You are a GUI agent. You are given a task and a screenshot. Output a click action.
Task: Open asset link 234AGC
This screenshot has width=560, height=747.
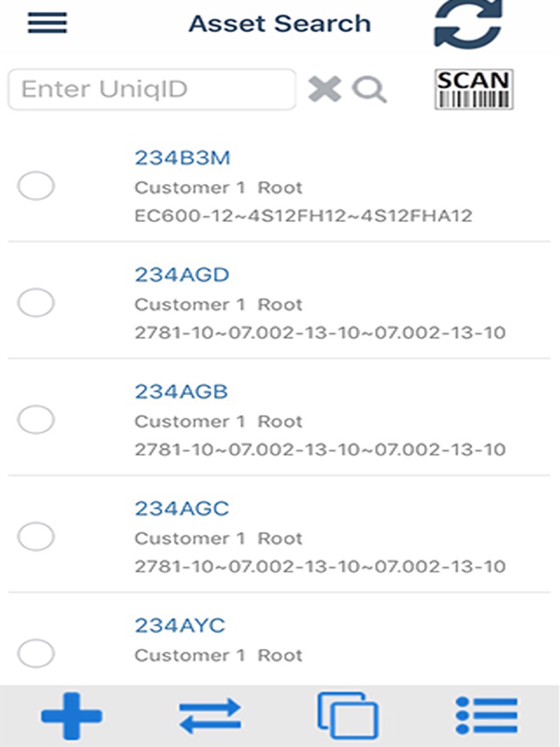181,508
